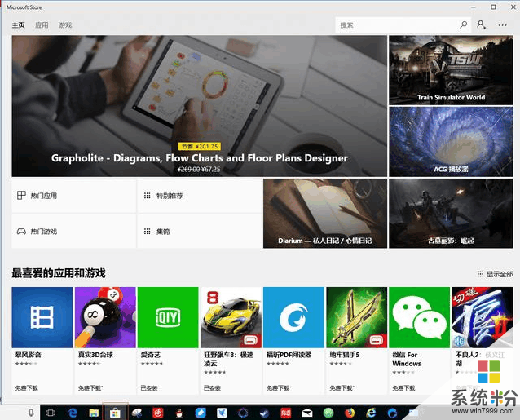The width and height of the screenshot is (520, 420).
Task: Open 微信 For Windows app icon
Action: 419,317
